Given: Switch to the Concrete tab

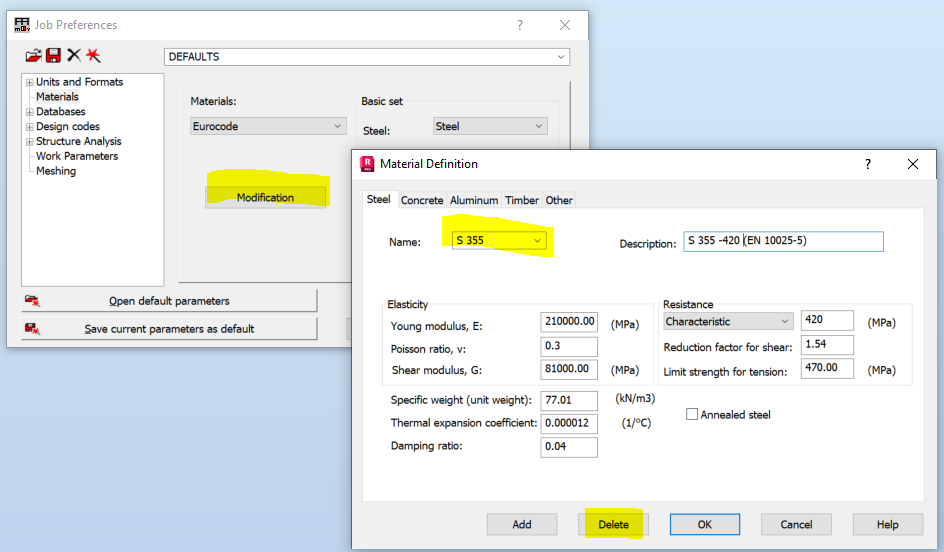Looking at the screenshot, I should pyautogui.click(x=422, y=200).
